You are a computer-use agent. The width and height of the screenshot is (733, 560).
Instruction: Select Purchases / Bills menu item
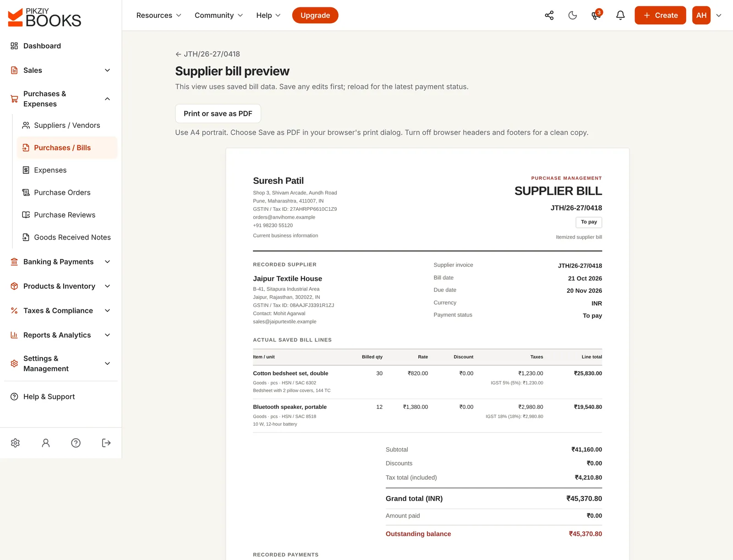click(x=67, y=148)
